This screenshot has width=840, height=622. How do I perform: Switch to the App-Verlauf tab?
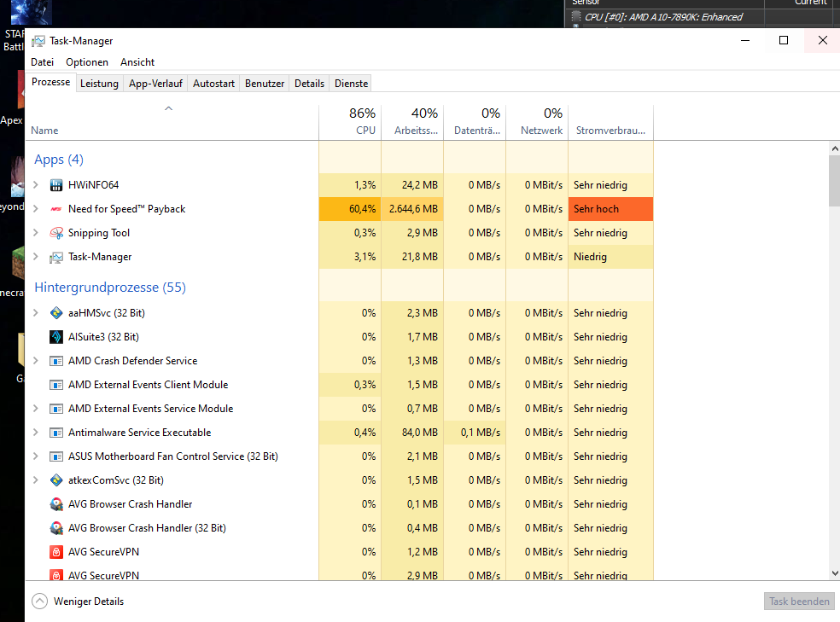tap(155, 84)
